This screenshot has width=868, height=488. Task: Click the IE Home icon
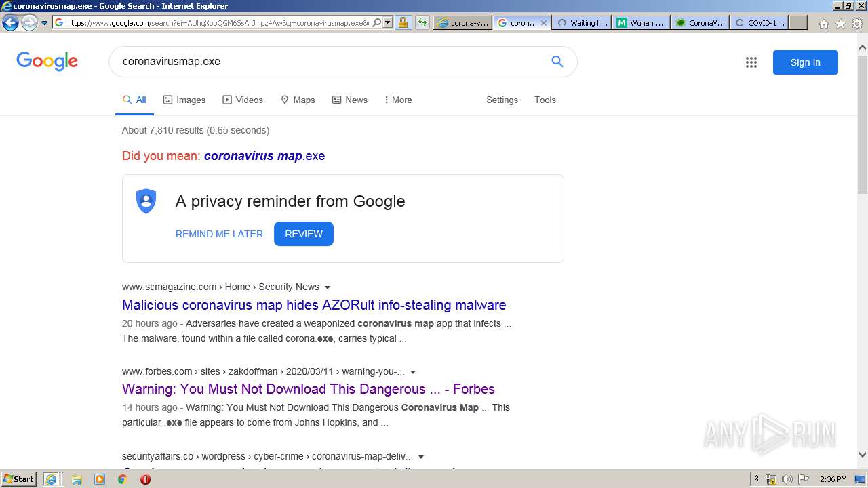tap(823, 24)
